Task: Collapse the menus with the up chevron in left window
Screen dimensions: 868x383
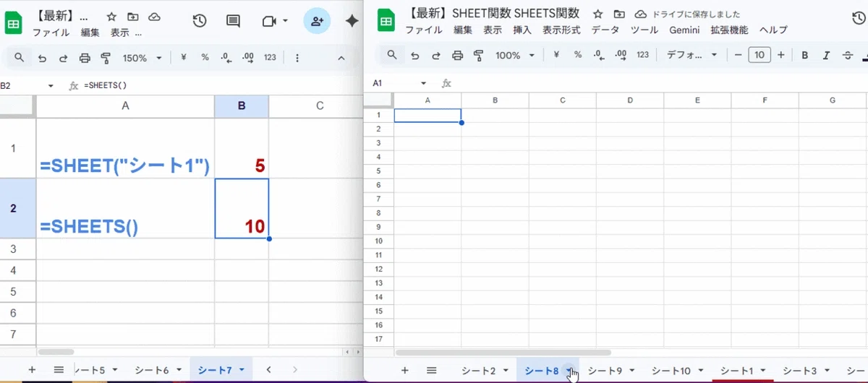Action: 341,58
